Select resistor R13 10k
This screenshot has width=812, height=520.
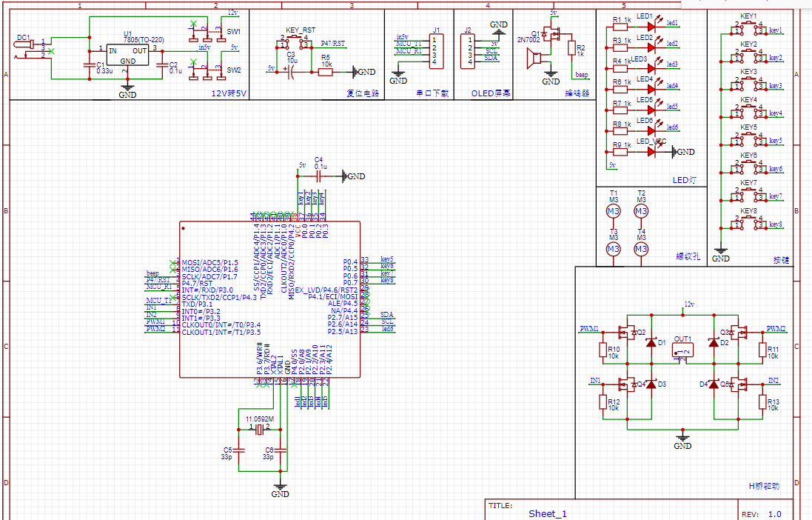coord(762,401)
